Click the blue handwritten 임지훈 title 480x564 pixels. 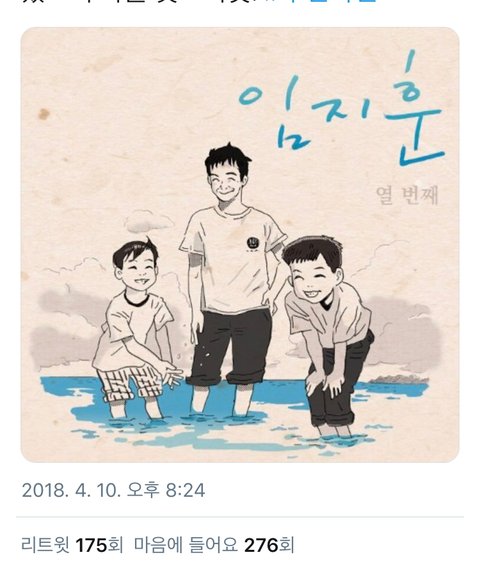click(x=342, y=108)
